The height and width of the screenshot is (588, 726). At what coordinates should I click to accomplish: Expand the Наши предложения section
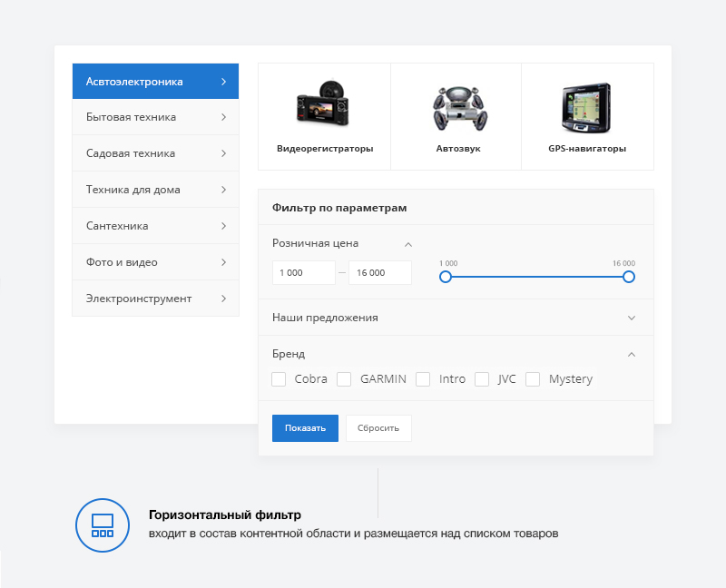coord(632,318)
